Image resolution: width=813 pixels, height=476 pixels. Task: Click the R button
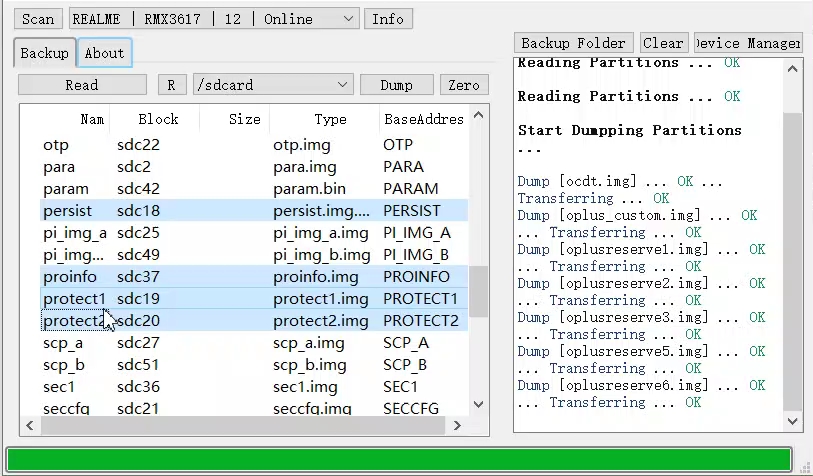[172, 85]
